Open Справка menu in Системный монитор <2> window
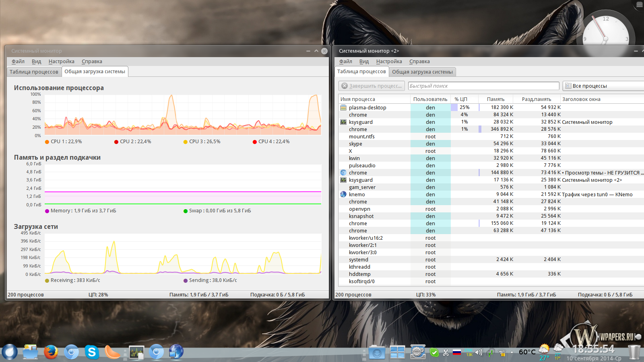The width and height of the screenshot is (644, 362). [x=419, y=62]
